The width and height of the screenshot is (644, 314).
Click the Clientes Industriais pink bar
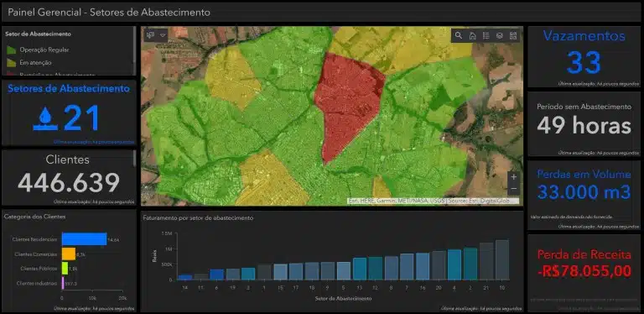pyautogui.click(x=63, y=283)
